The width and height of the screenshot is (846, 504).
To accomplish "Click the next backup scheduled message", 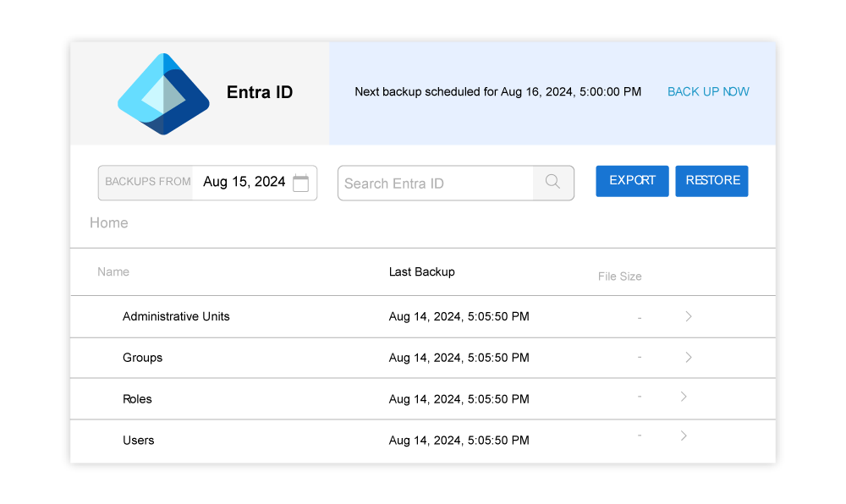I will [498, 91].
